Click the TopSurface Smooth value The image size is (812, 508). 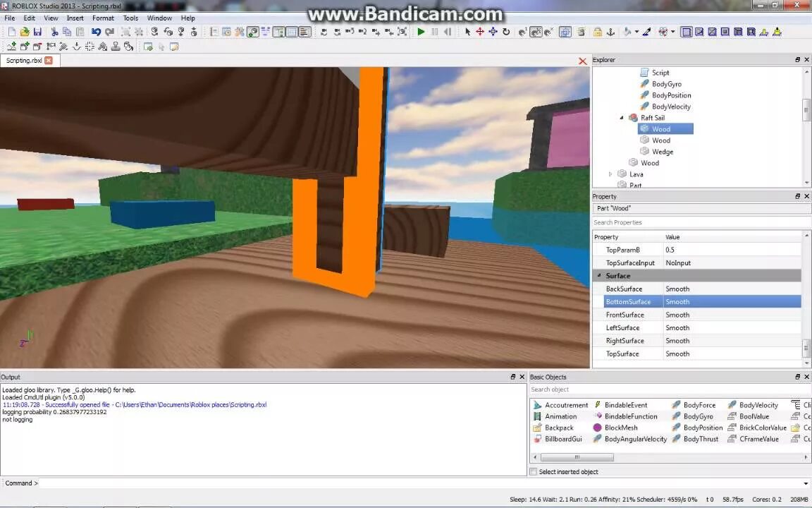tap(732, 353)
